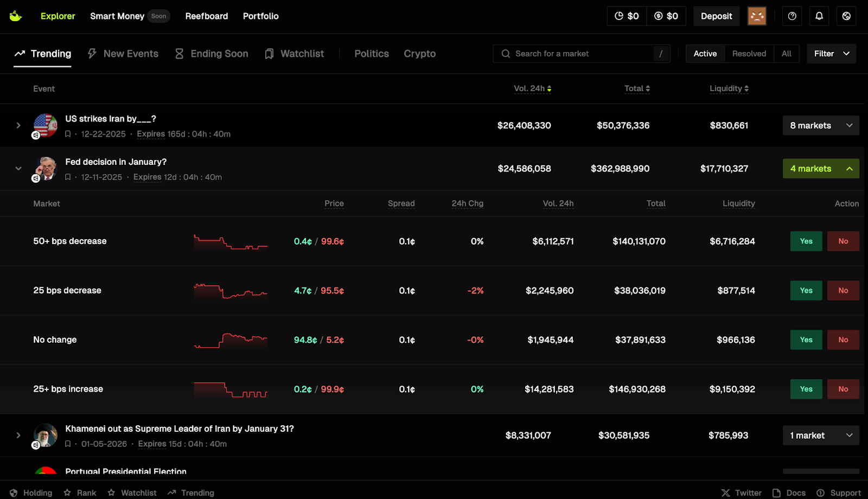This screenshot has height=499, width=868.
Task: Collapse the 4 markets dropdown
Action: click(820, 169)
